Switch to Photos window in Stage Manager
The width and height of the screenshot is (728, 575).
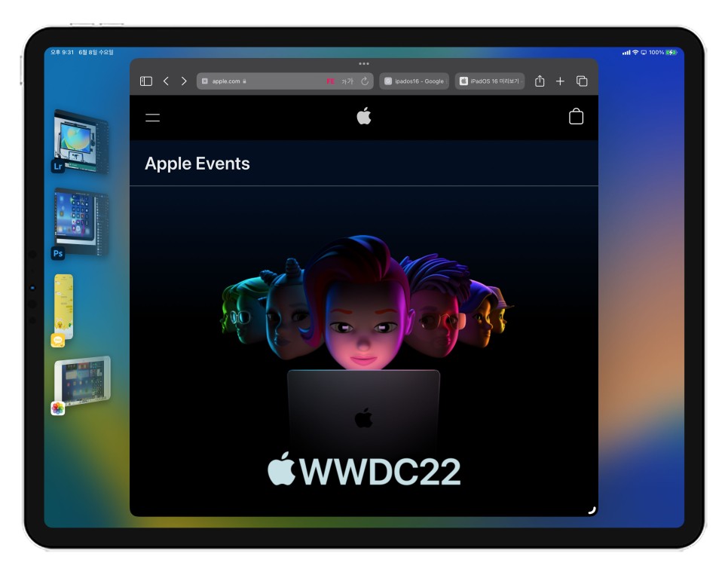[83, 381]
